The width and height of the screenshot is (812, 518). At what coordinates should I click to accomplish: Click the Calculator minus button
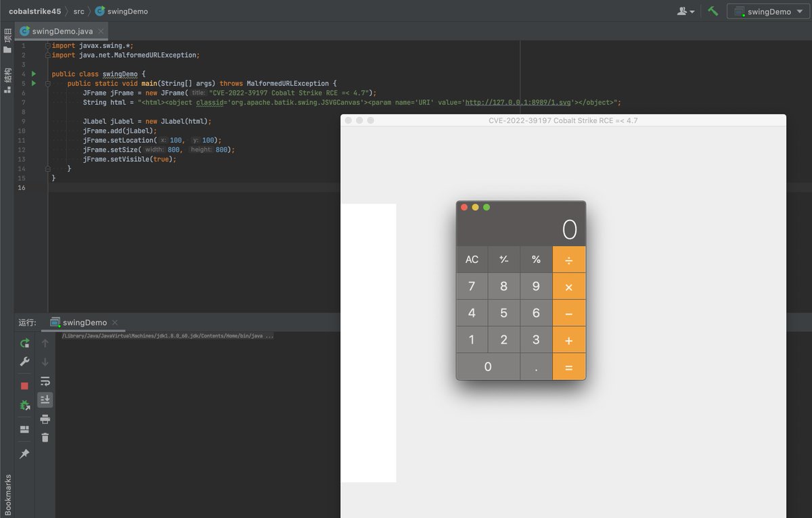569,313
